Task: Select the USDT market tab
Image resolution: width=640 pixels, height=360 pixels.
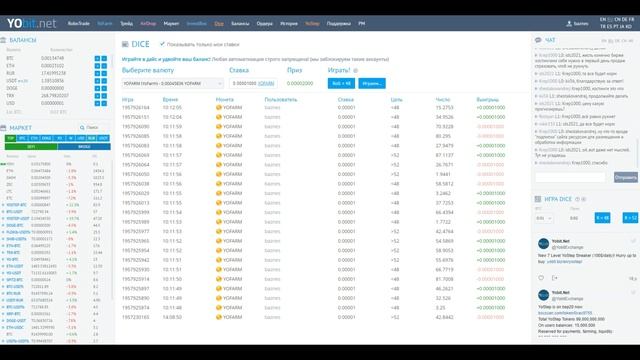Action: tap(103, 138)
